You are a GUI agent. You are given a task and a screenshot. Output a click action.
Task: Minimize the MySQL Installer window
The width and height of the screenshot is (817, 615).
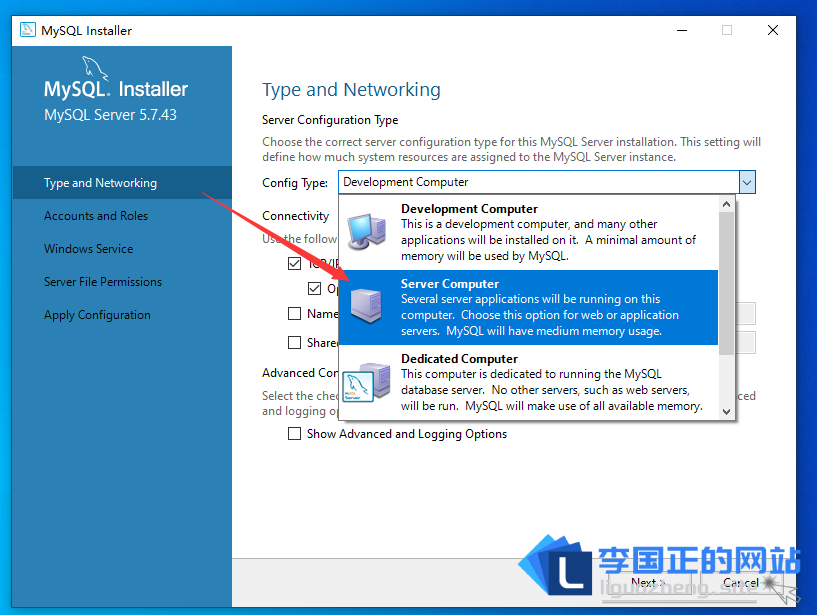(x=682, y=30)
